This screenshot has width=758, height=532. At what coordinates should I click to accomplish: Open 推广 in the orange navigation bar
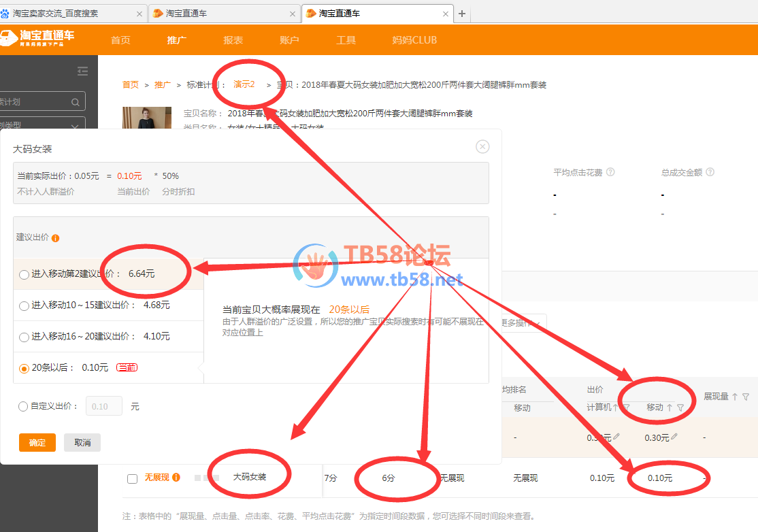point(176,40)
